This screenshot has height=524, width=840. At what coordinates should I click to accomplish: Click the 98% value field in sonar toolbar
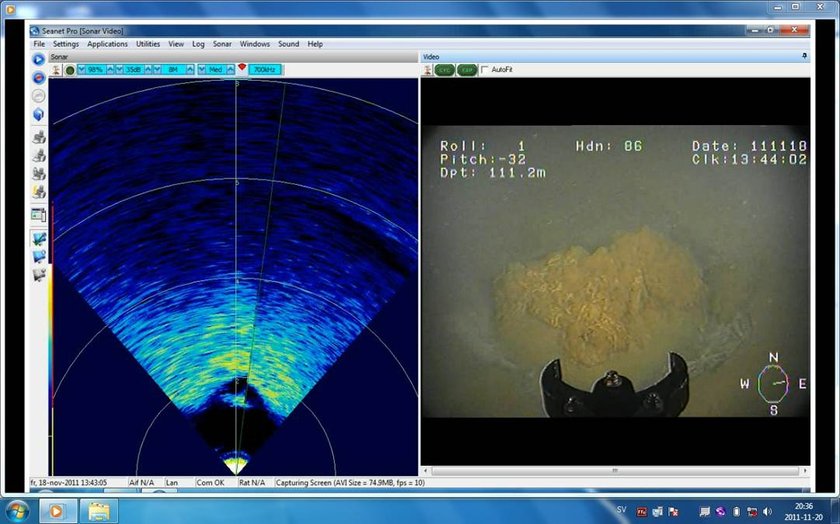click(x=96, y=70)
